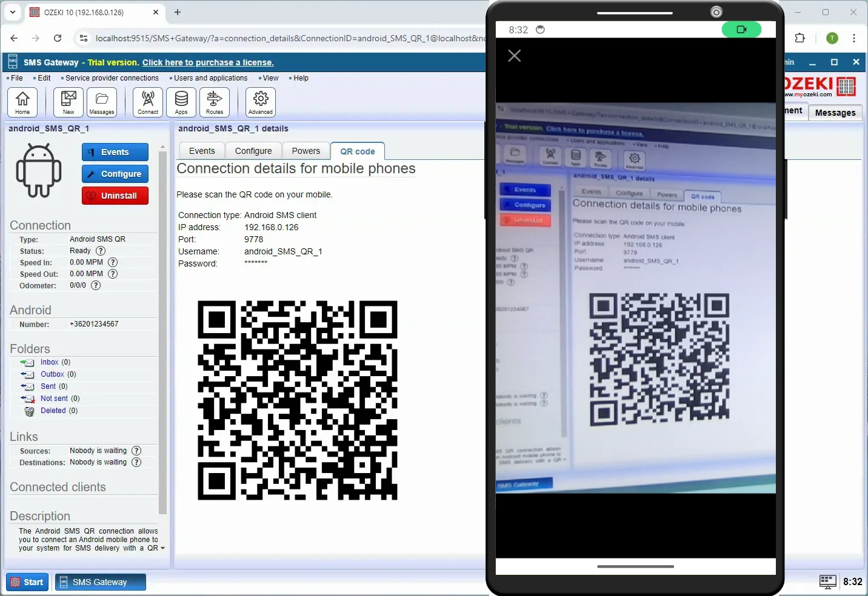
Task: Open a new browser tab
Action: [178, 12]
